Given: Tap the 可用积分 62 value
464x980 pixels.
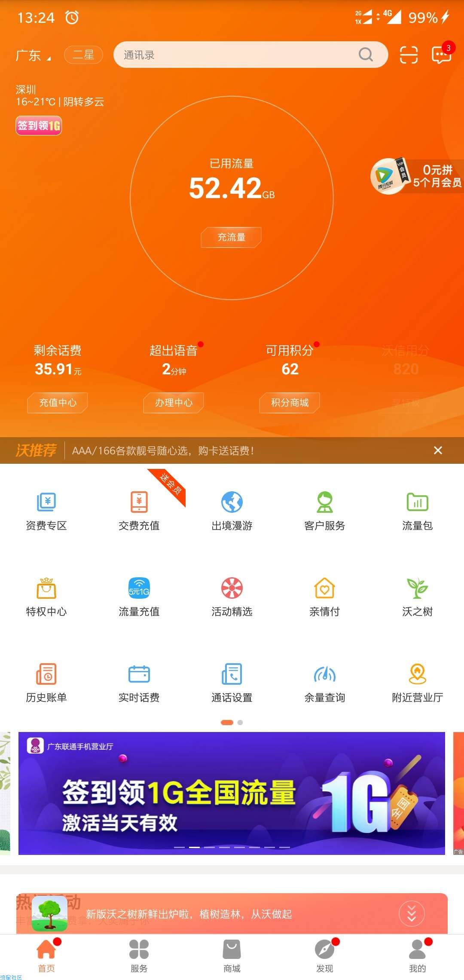Looking at the screenshot, I should [290, 369].
